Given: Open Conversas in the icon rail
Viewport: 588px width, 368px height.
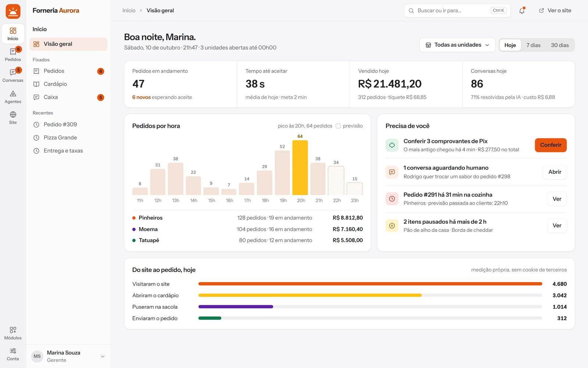Looking at the screenshot, I should tap(13, 75).
